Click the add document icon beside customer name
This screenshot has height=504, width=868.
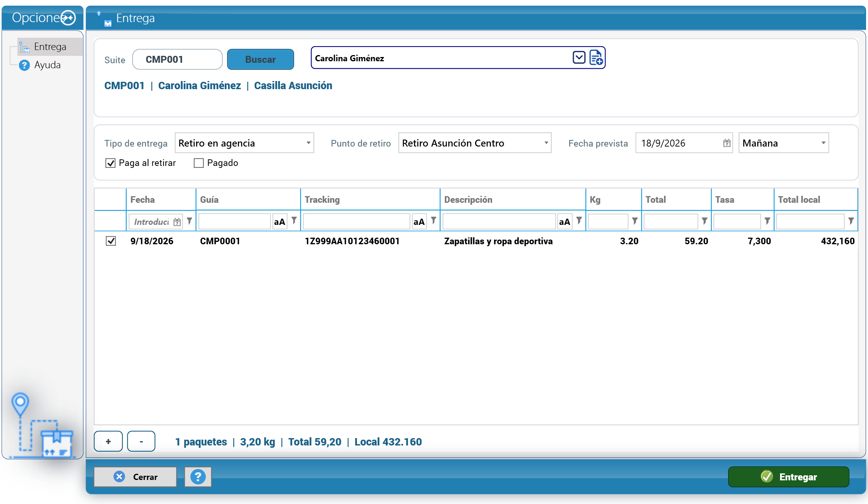tap(596, 58)
